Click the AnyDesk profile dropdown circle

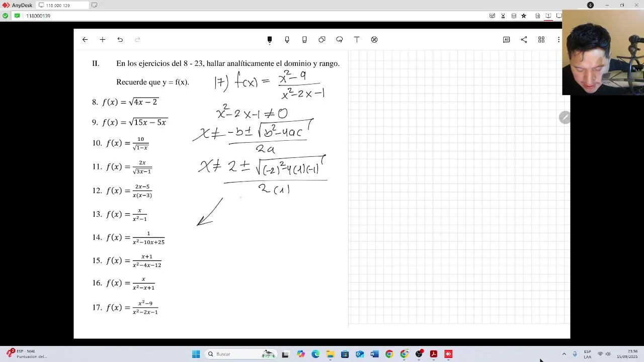pos(591,5)
